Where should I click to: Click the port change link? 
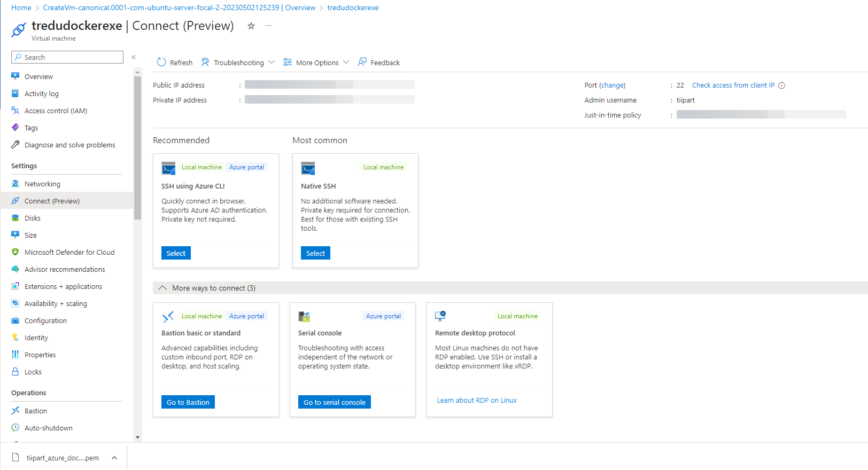coord(613,85)
